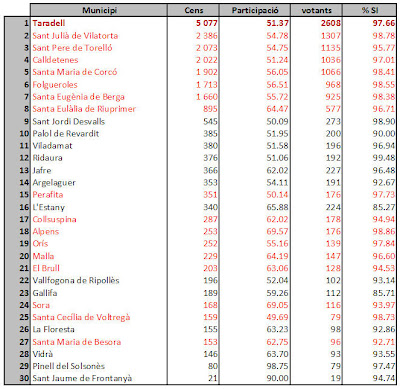Select the % SI value 94.74
Image resolution: width=400 pixels, height=389 pixels.
(x=384, y=378)
